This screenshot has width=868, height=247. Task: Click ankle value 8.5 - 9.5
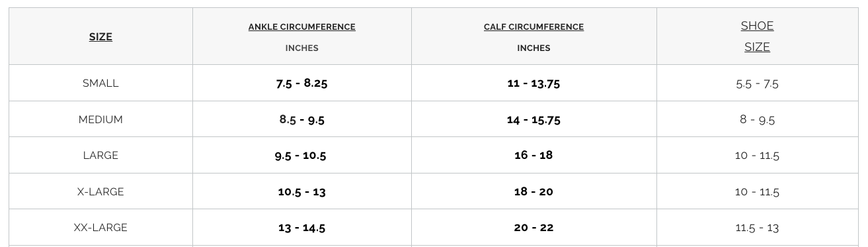click(302, 120)
